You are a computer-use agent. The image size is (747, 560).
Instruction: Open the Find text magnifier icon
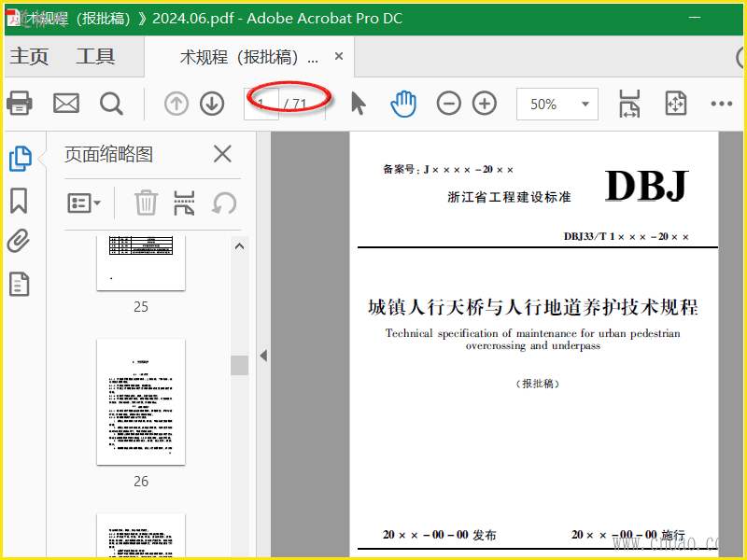point(111,104)
